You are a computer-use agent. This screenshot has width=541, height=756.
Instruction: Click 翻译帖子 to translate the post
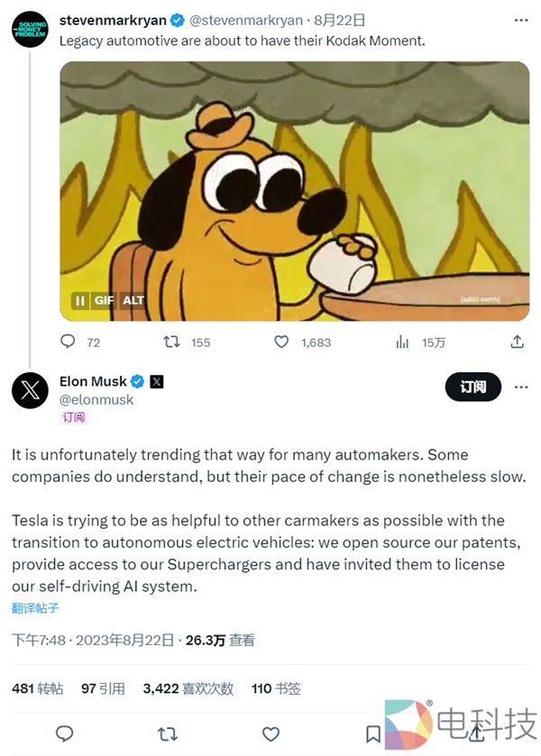click(35, 608)
